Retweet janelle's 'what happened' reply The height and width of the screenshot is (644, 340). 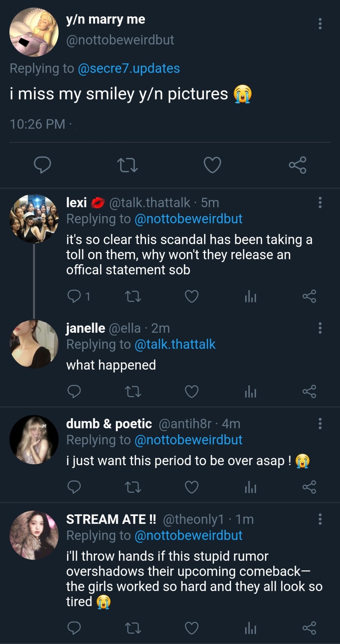click(133, 391)
